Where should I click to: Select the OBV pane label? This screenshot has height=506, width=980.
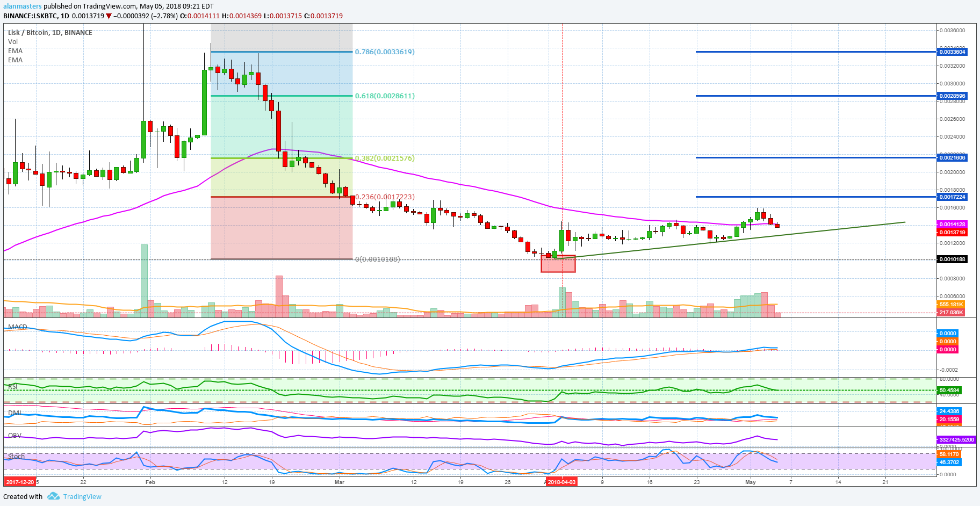15,436
